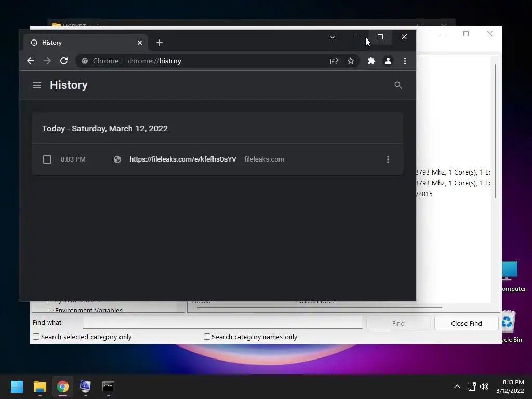The image size is (532, 399).
Task: Open the Chrome profile avatar
Action: coord(388,61)
